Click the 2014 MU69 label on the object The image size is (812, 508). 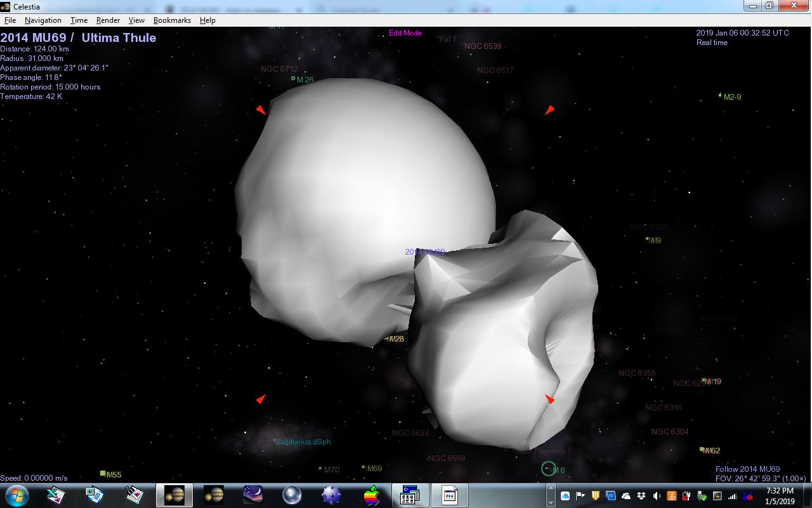click(x=424, y=252)
